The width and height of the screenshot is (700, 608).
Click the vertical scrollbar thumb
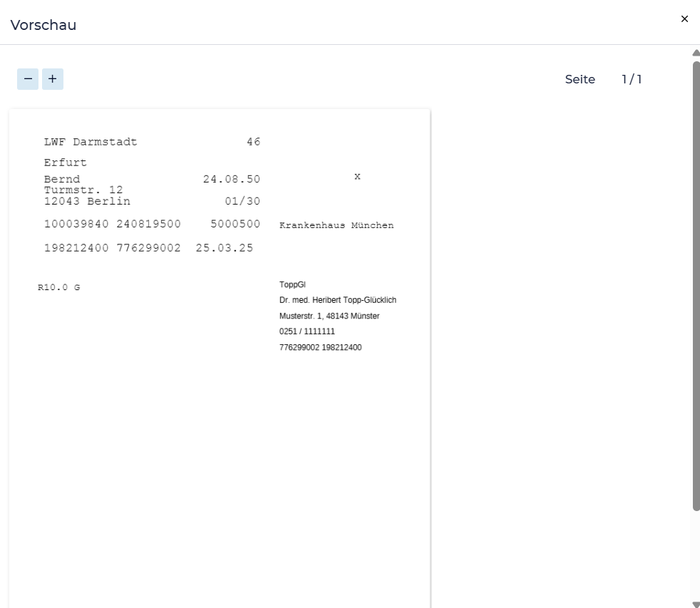[x=696, y=285]
